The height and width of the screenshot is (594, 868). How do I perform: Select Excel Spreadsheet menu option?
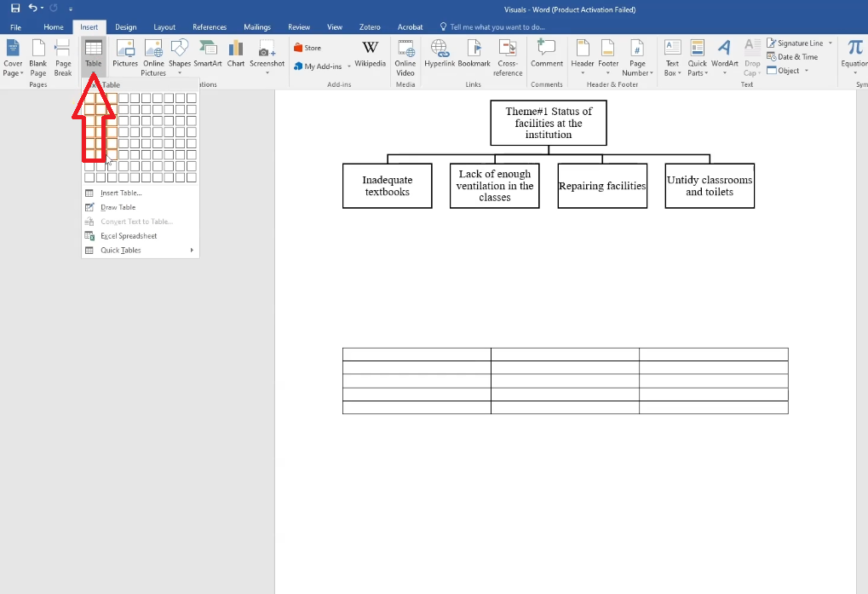(128, 236)
